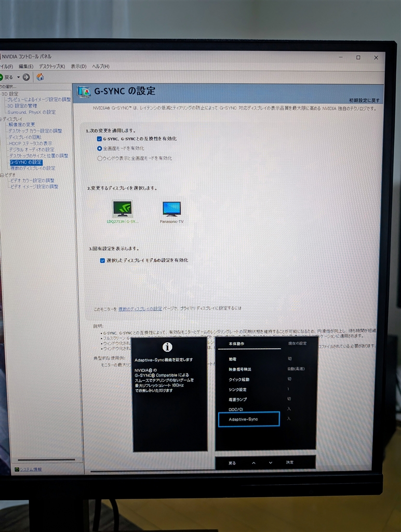Click the OSD up chevron
The width and height of the screenshot is (401, 532).
253,463
